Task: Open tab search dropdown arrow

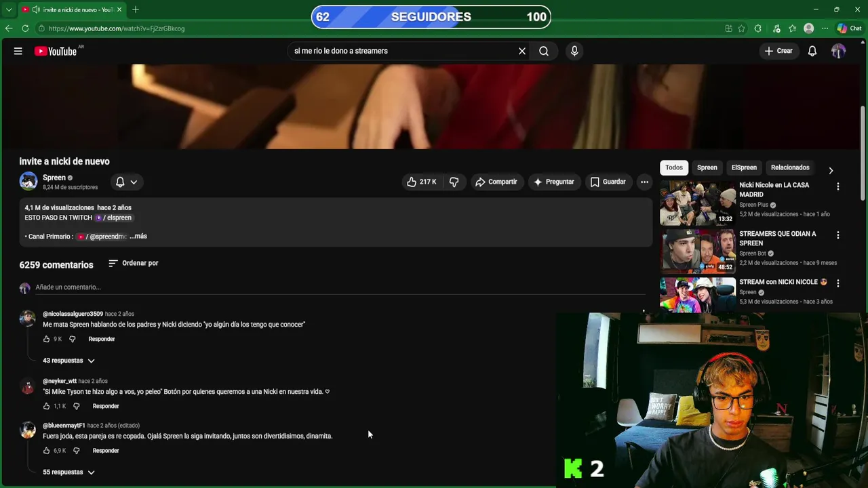Action: click(9, 9)
